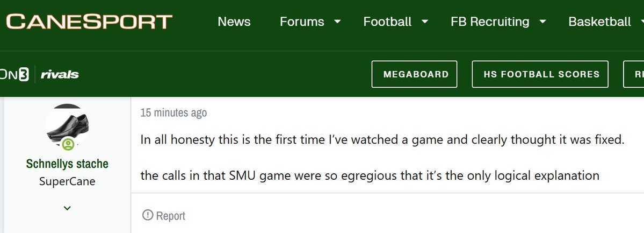Expand the FB Recruiting dropdown arrow
The height and width of the screenshot is (233, 644).
[542, 22]
